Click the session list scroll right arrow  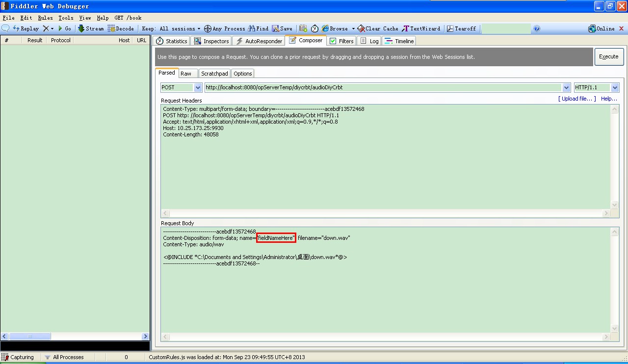145,337
